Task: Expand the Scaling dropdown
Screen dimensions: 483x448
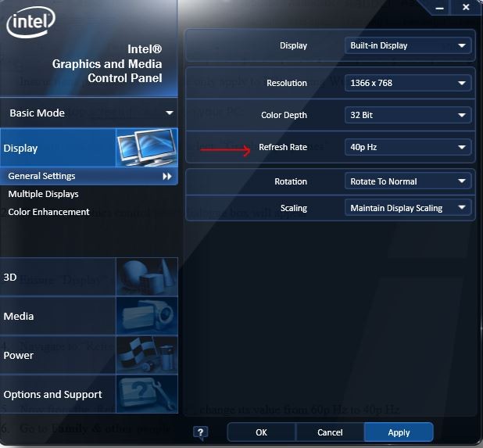Action: point(408,208)
